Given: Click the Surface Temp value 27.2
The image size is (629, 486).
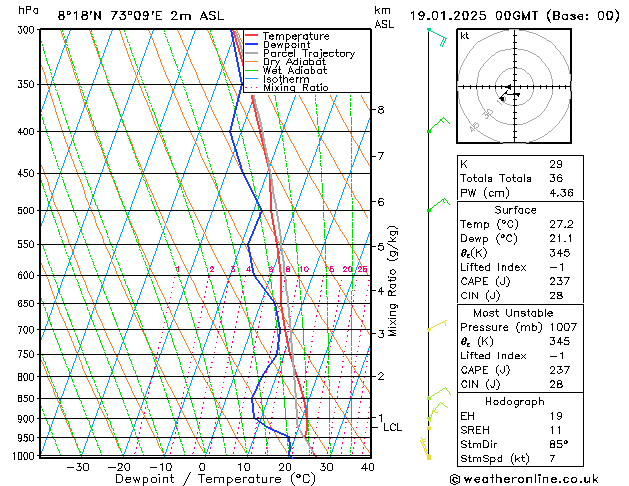Looking at the screenshot, I should [x=561, y=224].
